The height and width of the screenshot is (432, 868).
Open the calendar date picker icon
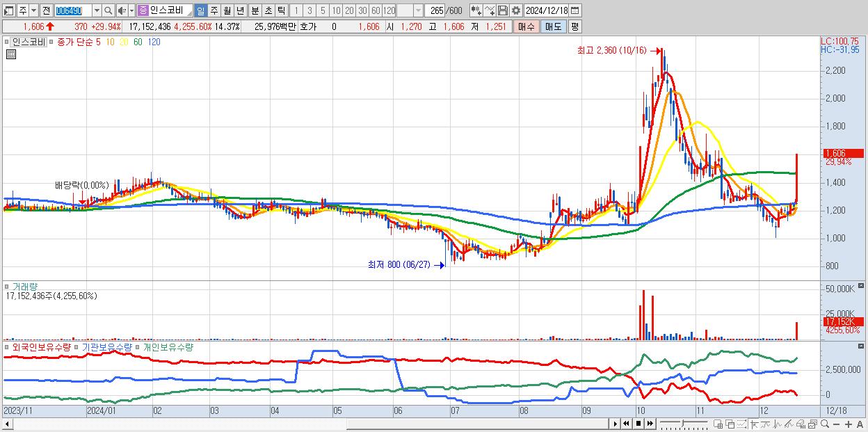coord(575,10)
